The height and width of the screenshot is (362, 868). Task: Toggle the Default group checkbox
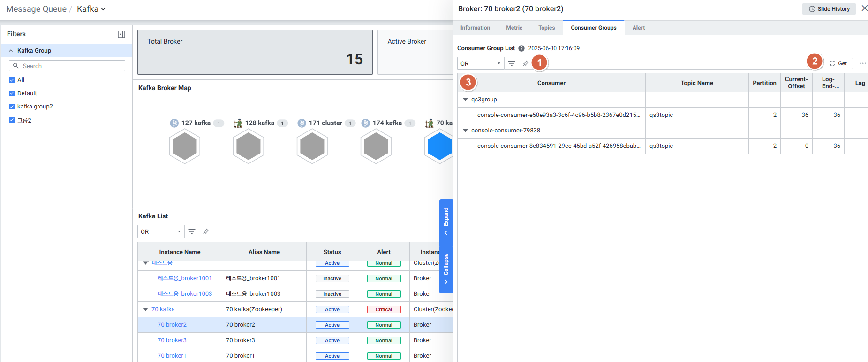click(12, 93)
